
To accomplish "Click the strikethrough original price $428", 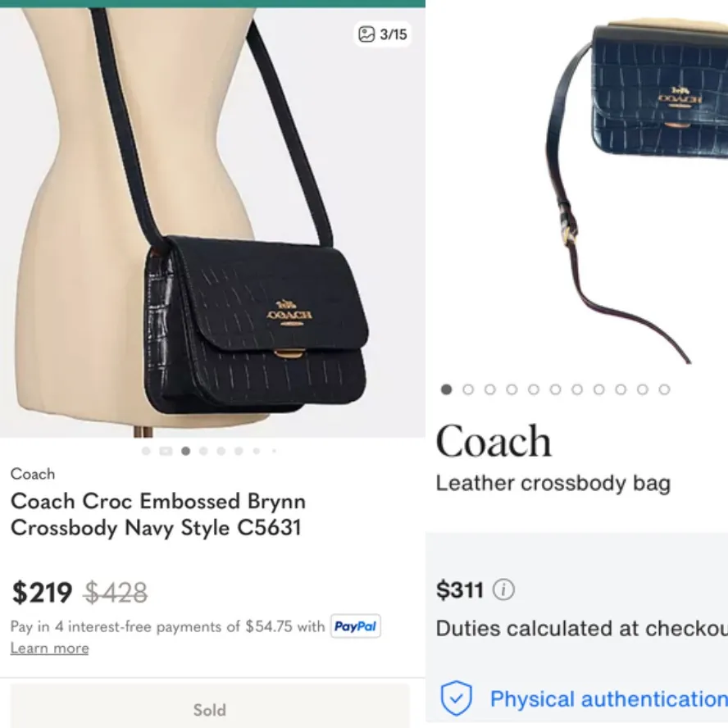I will tap(115, 590).
